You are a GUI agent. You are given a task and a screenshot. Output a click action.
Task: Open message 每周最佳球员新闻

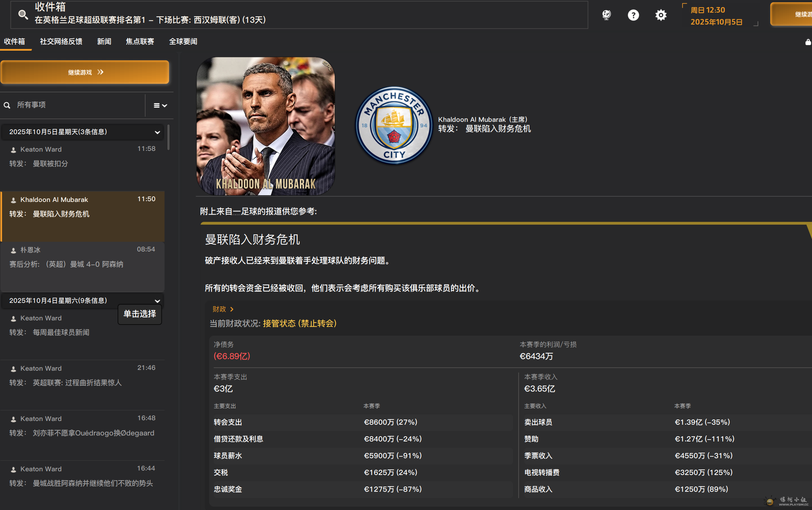[x=83, y=334]
